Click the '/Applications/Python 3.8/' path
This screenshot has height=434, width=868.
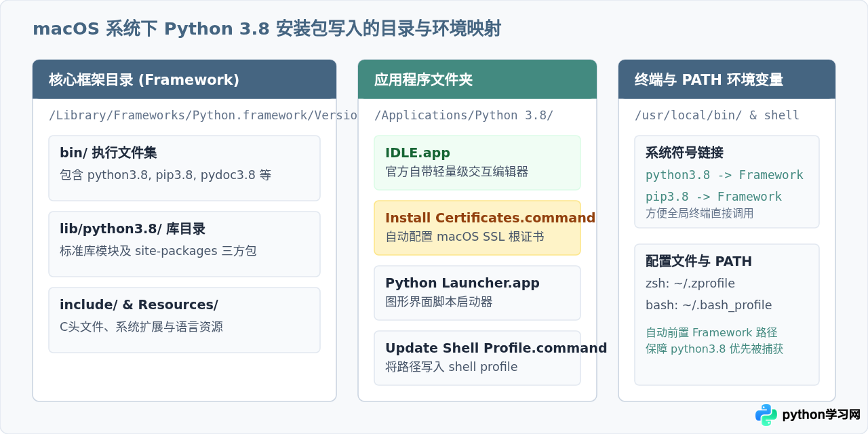(464, 115)
